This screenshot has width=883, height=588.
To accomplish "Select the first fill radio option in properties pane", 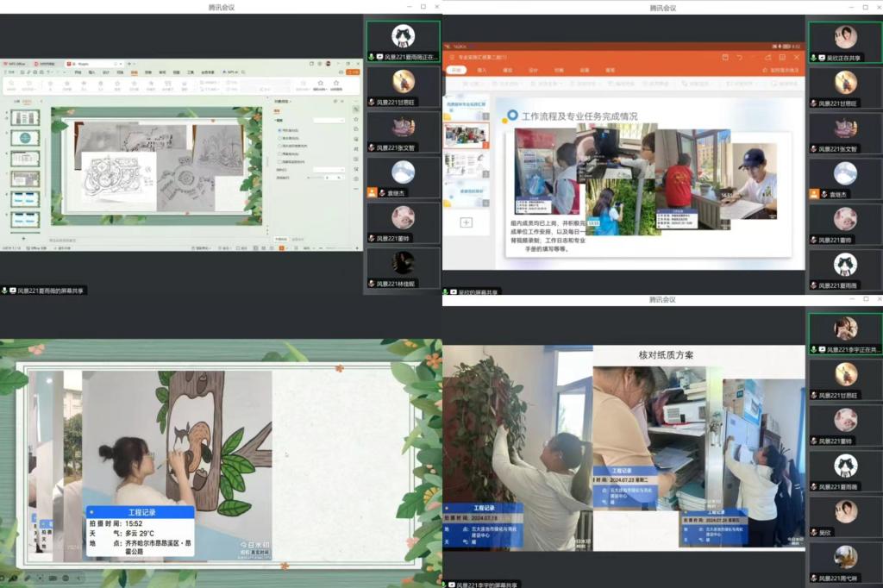I will tap(280, 129).
